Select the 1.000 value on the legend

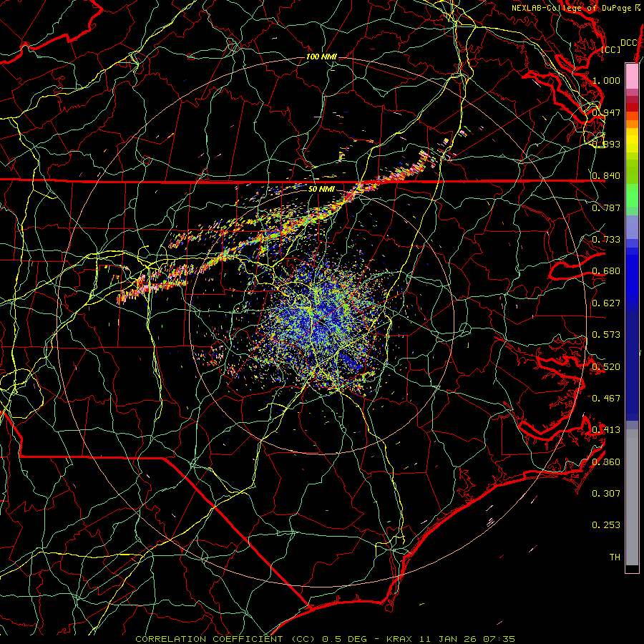click(x=606, y=80)
